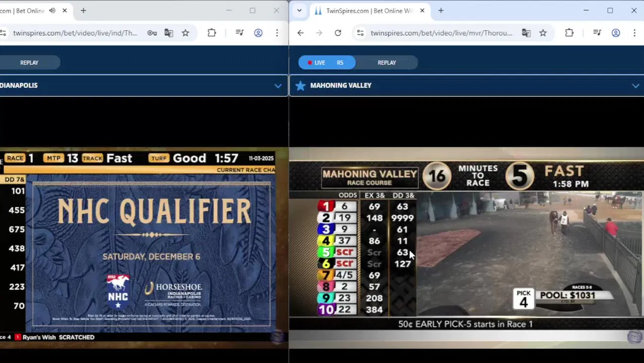Switch to LIVE R5 stream toggle
This screenshot has width=644, height=363.
(327, 63)
